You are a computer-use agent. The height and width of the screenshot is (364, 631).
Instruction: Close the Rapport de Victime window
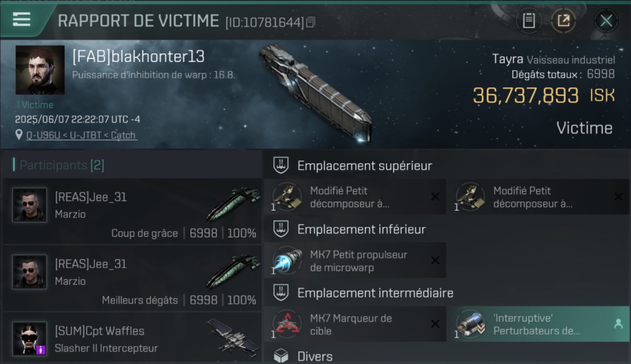click(x=606, y=20)
